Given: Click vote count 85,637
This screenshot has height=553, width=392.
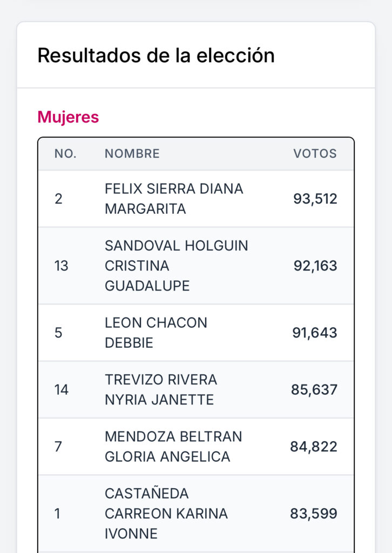Looking at the screenshot, I should pyautogui.click(x=314, y=390).
